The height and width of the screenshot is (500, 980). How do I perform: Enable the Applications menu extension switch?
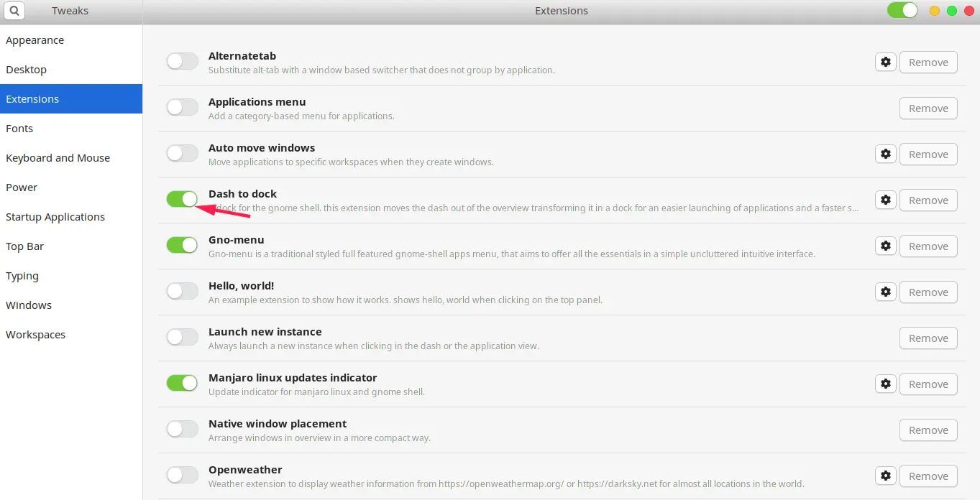[x=182, y=108]
